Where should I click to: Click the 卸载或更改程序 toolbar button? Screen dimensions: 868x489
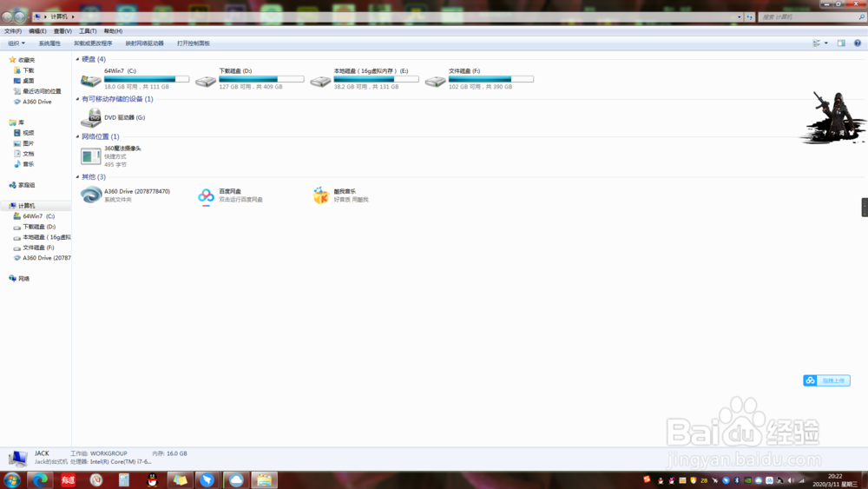[x=93, y=43]
